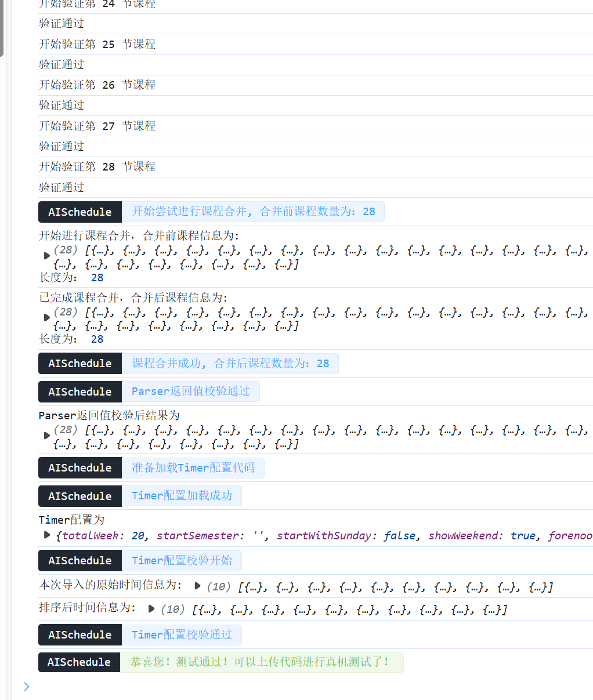Expand the Timer configuration object
This screenshot has width=593, height=700.
coord(46,535)
